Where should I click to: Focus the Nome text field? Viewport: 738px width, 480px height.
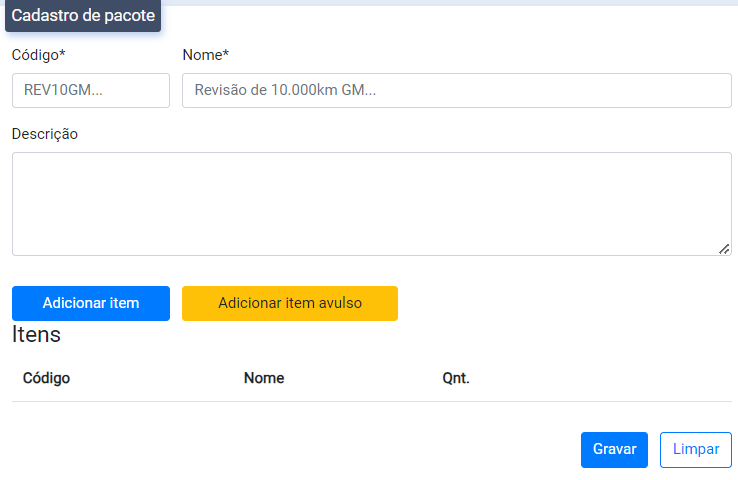456,90
